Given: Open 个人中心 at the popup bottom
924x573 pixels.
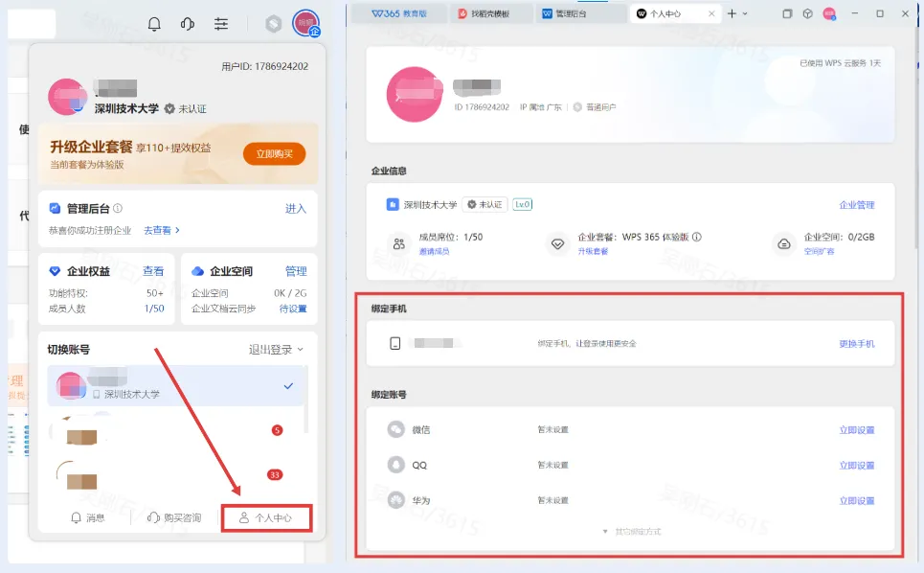Looking at the screenshot, I should click(266, 517).
